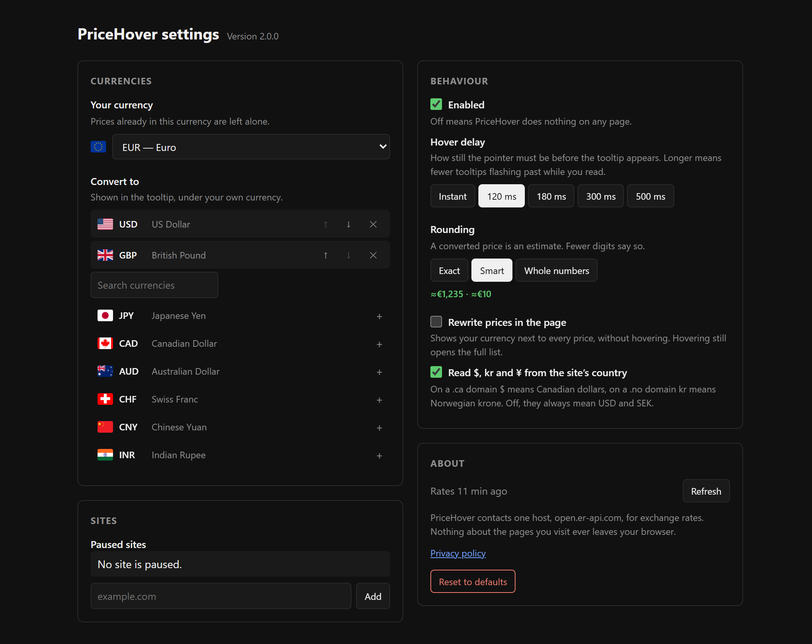Screen dimensions: 812x644
Task: Move USD down in the list
Action: (x=348, y=224)
